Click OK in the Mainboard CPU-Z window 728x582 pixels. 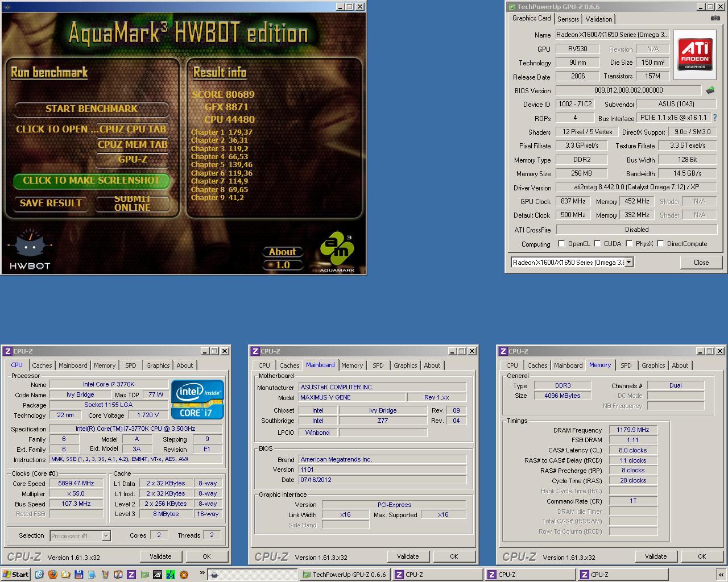(454, 556)
